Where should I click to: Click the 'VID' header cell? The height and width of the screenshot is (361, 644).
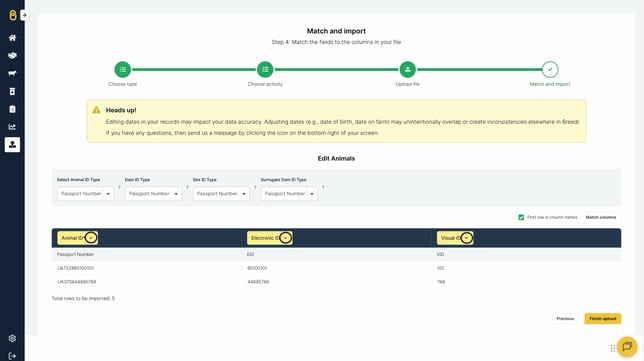(441, 255)
